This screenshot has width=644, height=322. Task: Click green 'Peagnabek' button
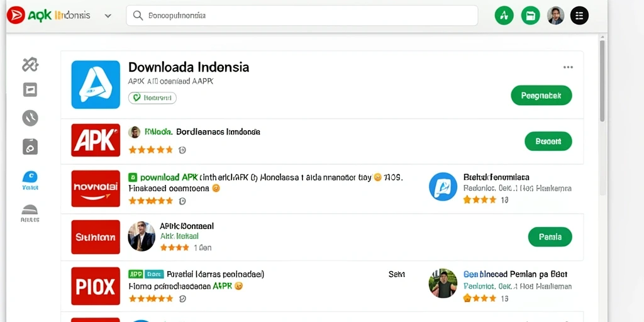(x=541, y=96)
